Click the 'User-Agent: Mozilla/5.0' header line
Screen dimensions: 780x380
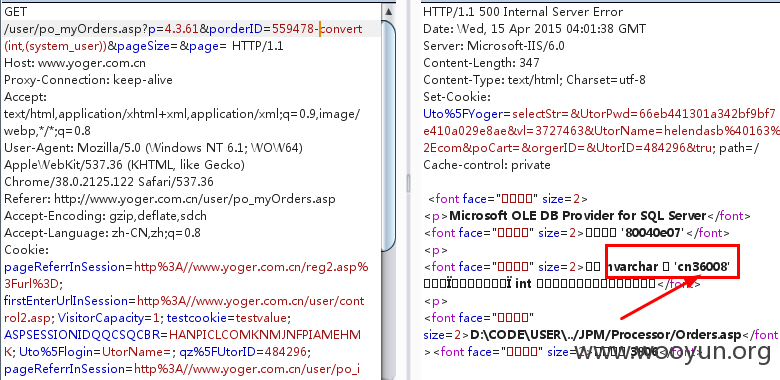153,148
